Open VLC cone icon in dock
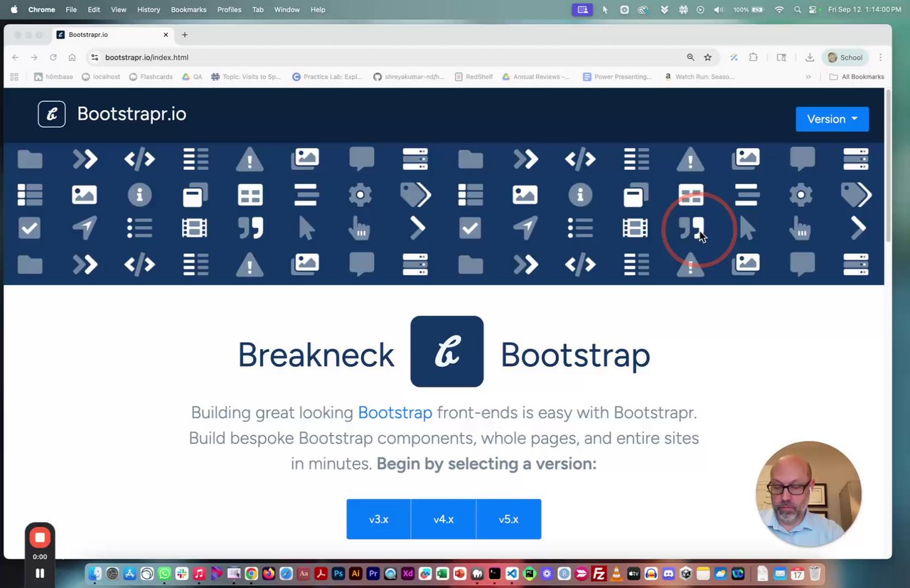 [x=616, y=574]
